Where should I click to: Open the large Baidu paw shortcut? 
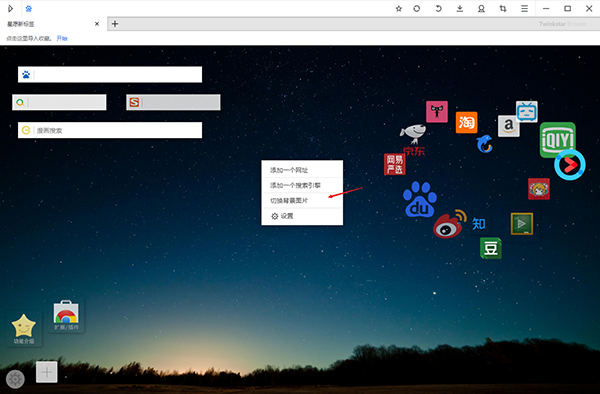pyautogui.click(x=420, y=199)
